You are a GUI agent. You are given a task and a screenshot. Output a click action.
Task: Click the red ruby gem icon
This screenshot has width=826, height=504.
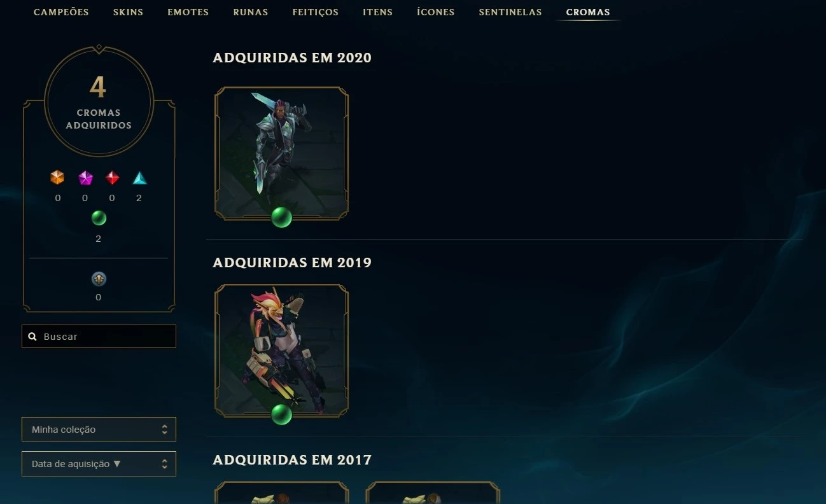pos(113,178)
